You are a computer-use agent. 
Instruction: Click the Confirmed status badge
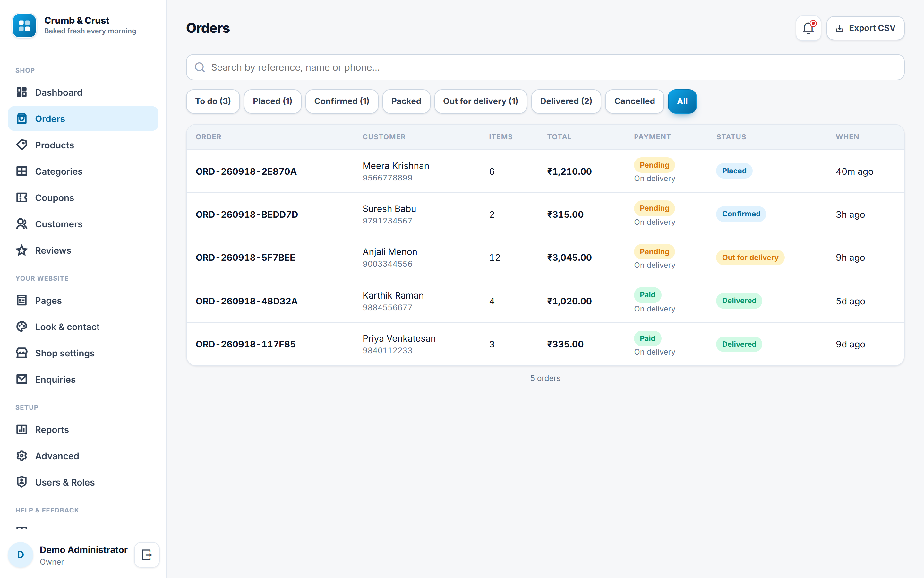(x=741, y=214)
